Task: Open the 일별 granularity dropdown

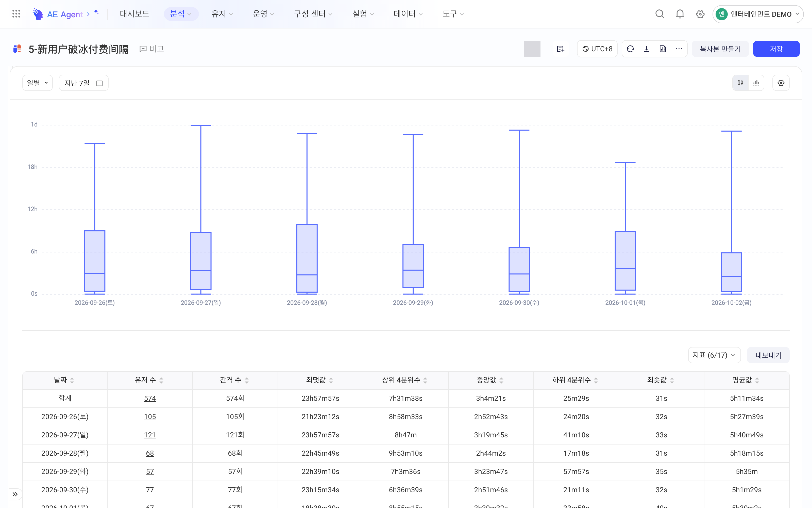Action: pos(37,83)
